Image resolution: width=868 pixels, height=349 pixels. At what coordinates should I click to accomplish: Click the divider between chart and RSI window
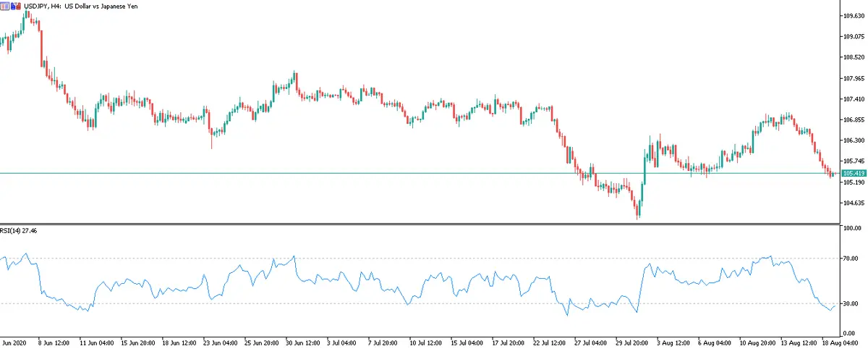pyautogui.click(x=434, y=223)
